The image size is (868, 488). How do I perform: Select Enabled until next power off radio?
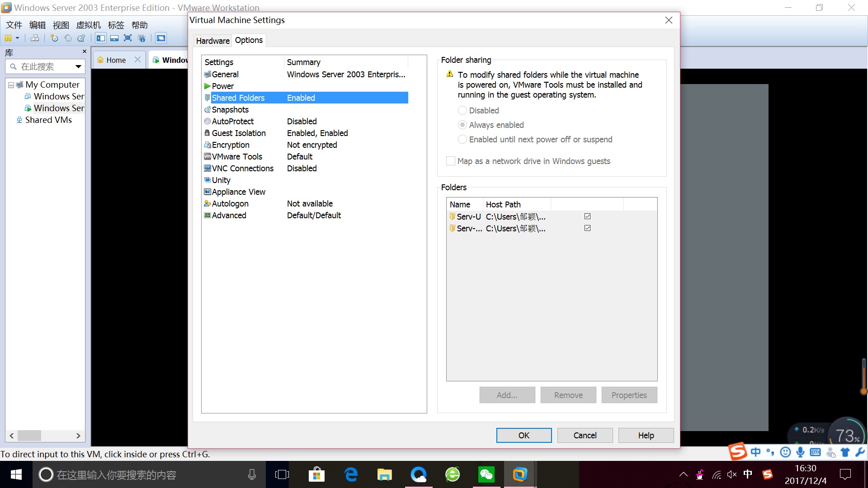coord(462,140)
